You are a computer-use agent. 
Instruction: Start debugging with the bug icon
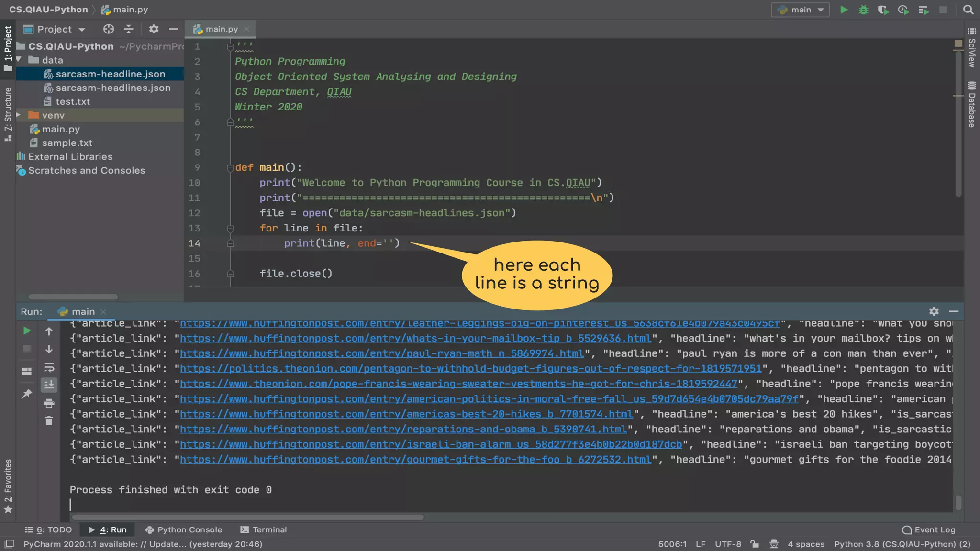coord(863,10)
